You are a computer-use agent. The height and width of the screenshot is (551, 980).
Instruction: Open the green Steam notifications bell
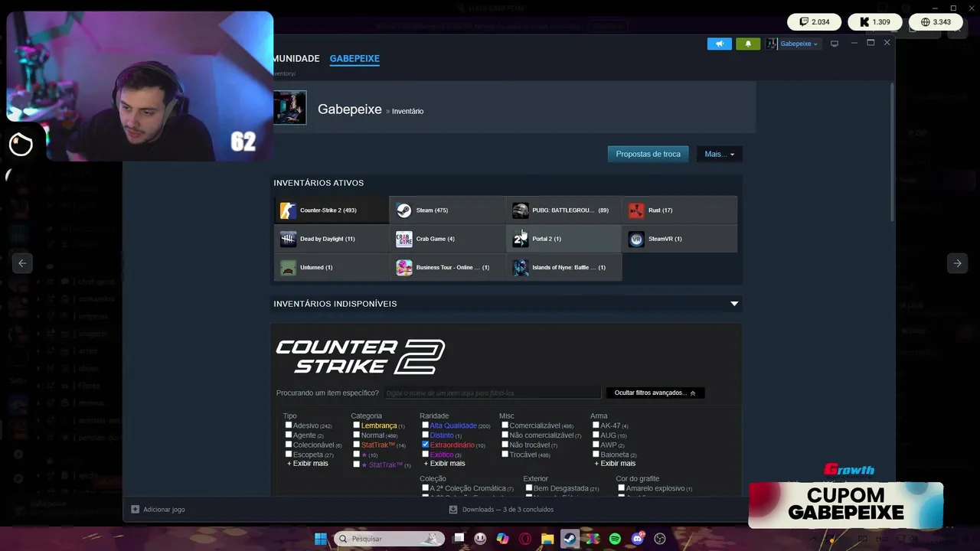[748, 44]
